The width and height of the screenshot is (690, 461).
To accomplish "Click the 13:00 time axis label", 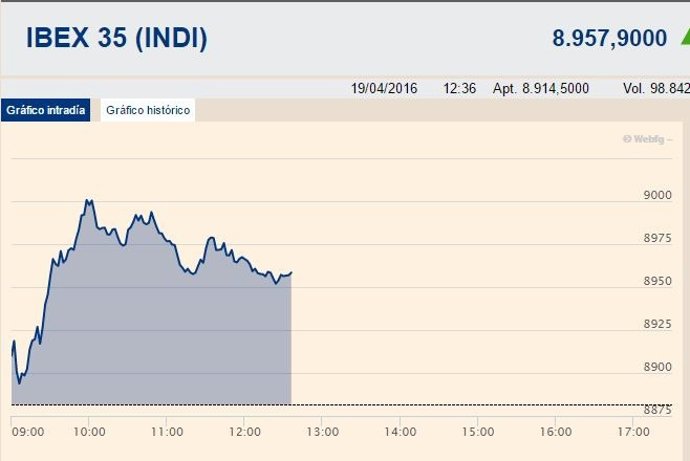I will pos(322,432).
